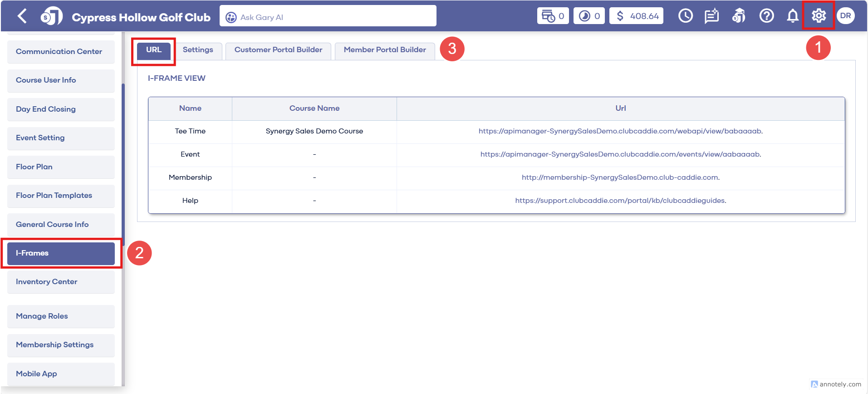Open the settings gear icon
The image size is (868, 394).
coord(819,16)
